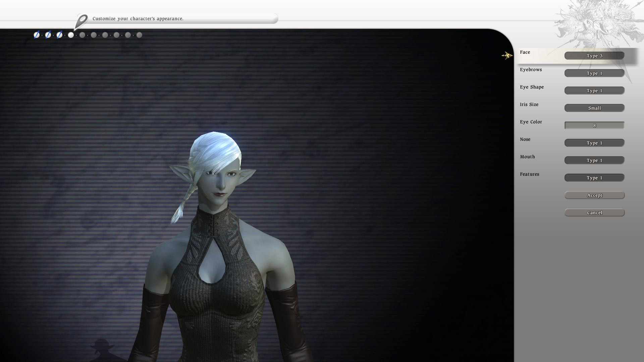Click the first completed step marker
644x362 pixels.
(37, 35)
